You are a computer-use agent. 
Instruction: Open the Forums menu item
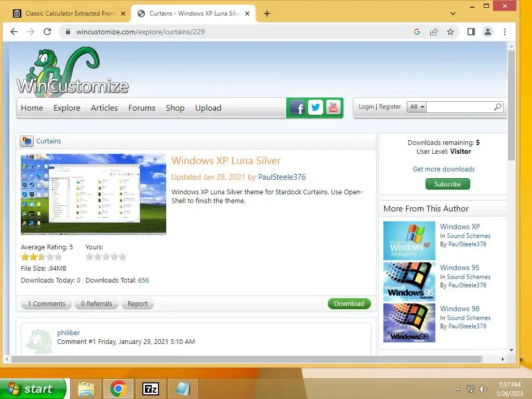142,108
